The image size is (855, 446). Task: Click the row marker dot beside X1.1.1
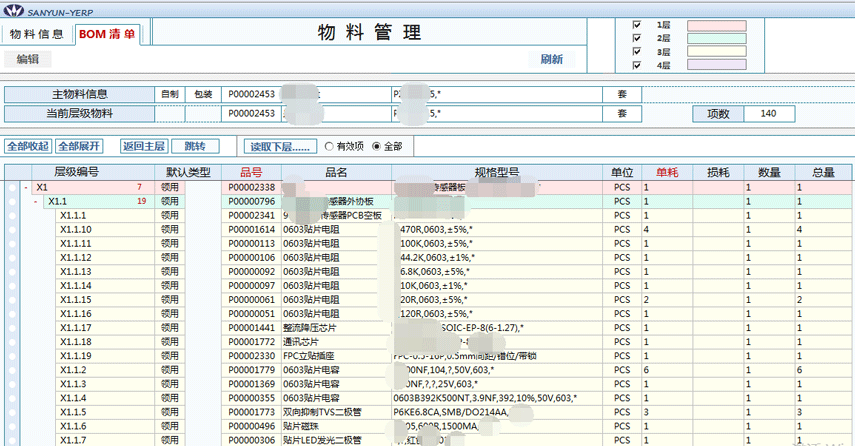[13, 215]
